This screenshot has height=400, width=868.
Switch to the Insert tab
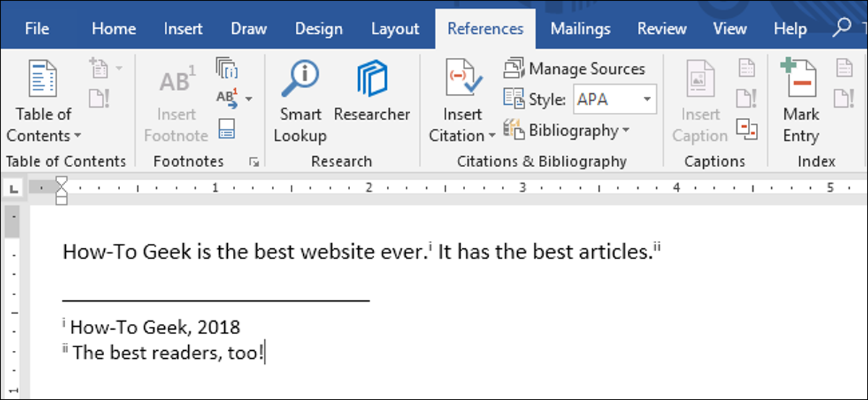pos(183,29)
